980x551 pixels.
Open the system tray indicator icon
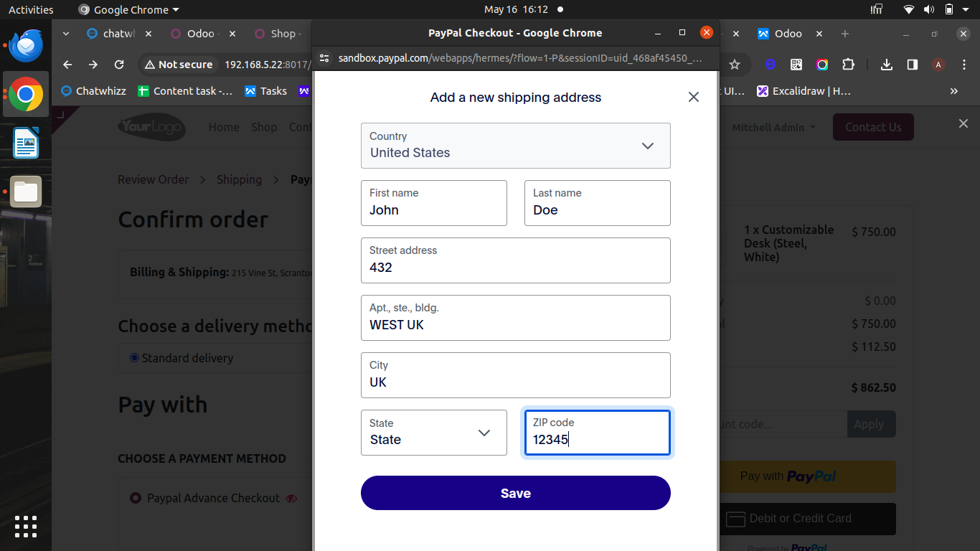tap(877, 9)
